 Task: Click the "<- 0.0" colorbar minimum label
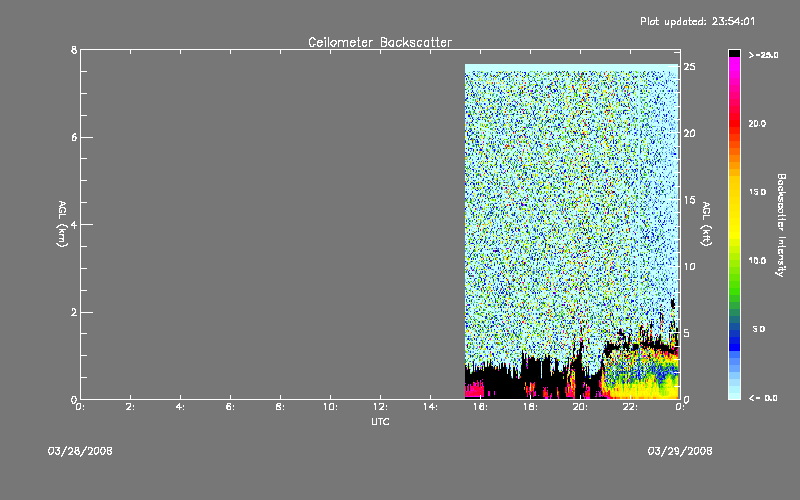763,398
